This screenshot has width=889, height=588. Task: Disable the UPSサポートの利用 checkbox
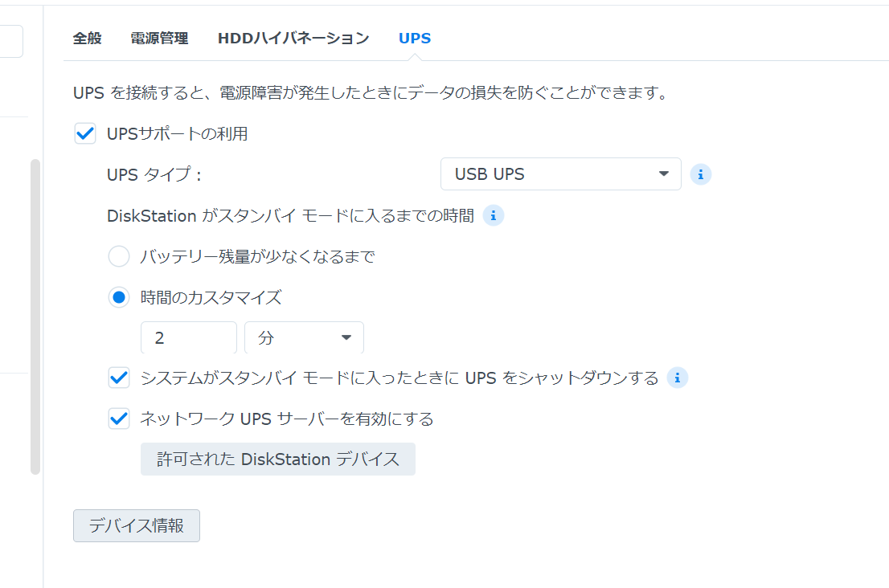[x=85, y=133]
